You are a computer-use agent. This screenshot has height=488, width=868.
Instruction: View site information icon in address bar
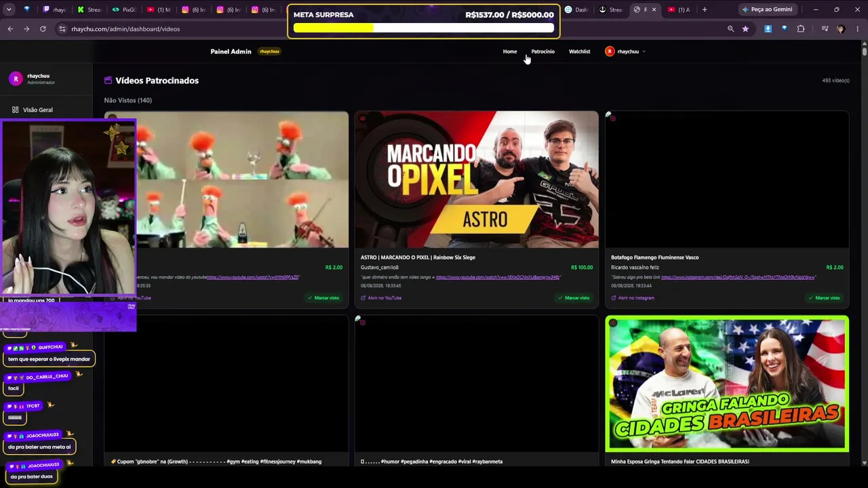point(62,29)
